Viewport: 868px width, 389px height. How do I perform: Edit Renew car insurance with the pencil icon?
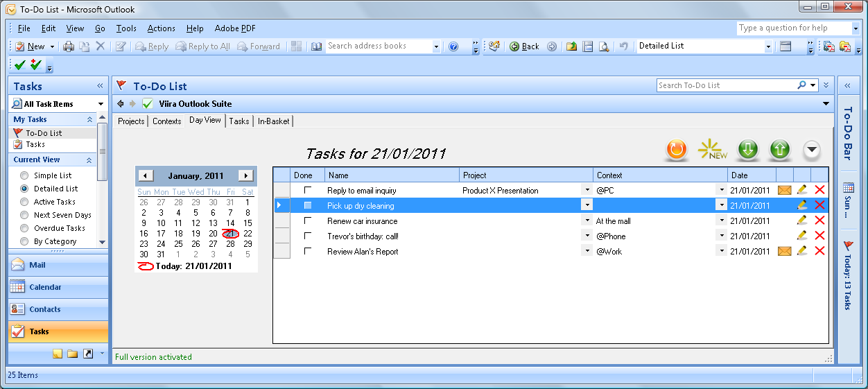[x=802, y=221]
